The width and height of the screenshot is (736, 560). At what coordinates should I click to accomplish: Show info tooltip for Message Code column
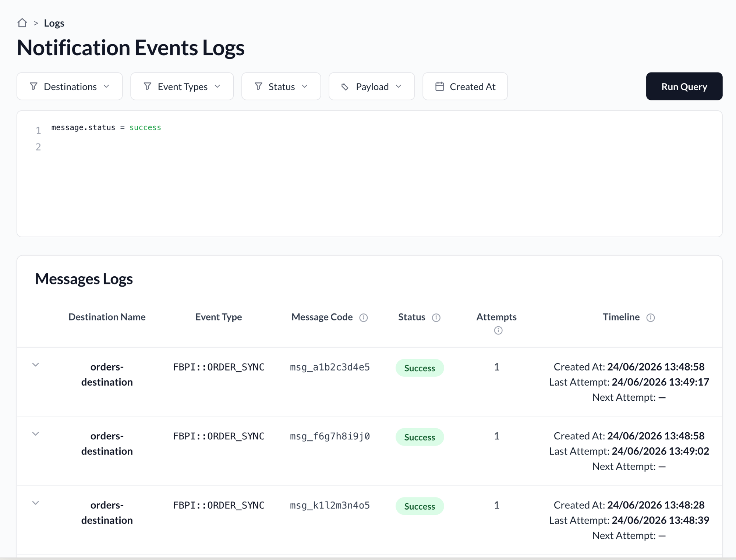(x=364, y=318)
